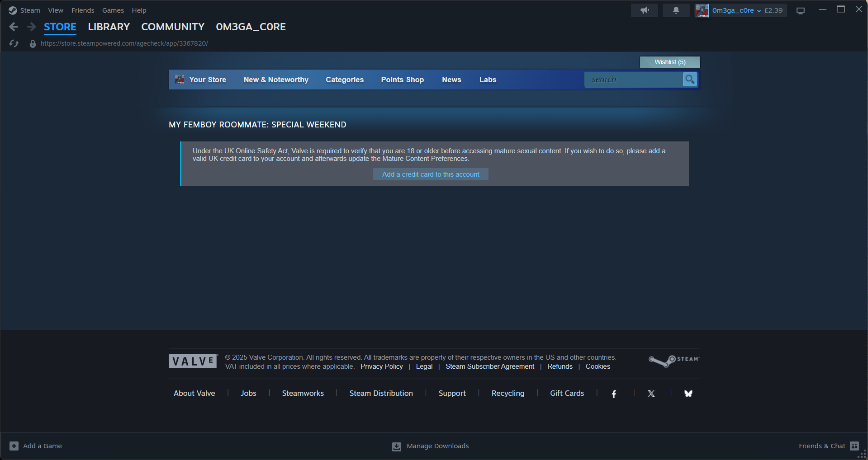Screen dimensions: 868x460
Task: Open the Steamworks footer link
Action: (303, 393)
